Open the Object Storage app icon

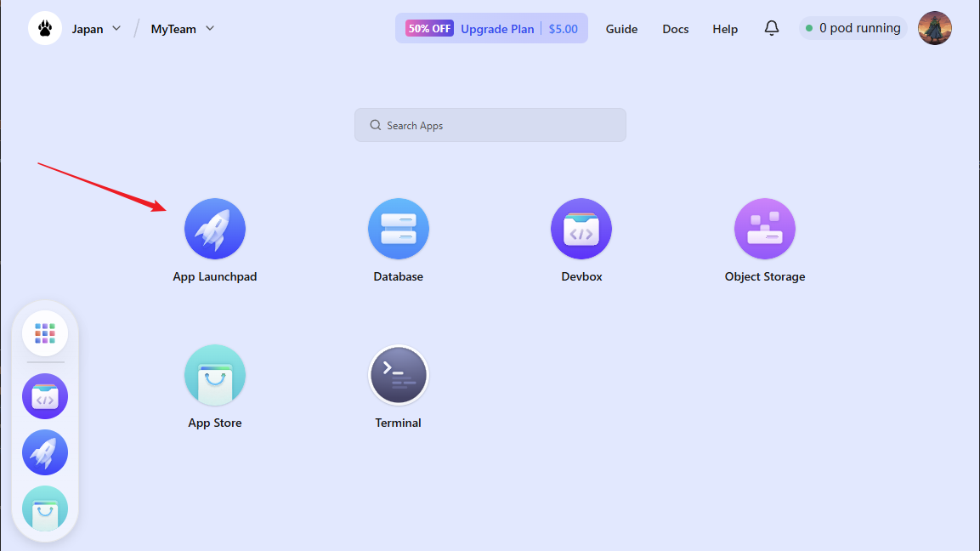click(764, 229)
